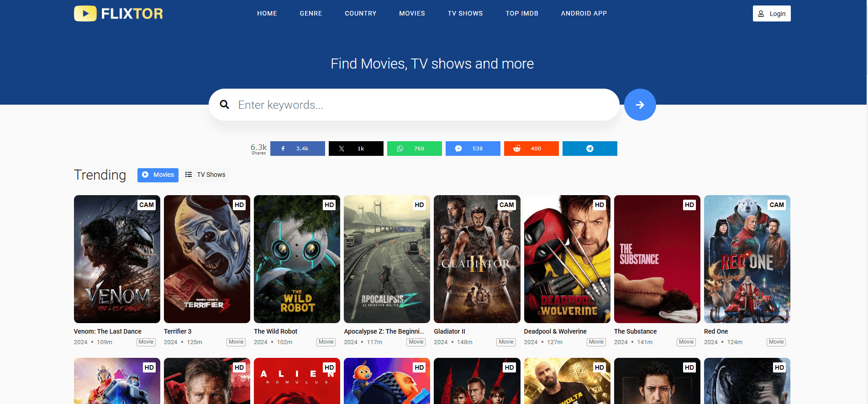Click the Deadpool & Wolverine title link

(x=555, y=331)
